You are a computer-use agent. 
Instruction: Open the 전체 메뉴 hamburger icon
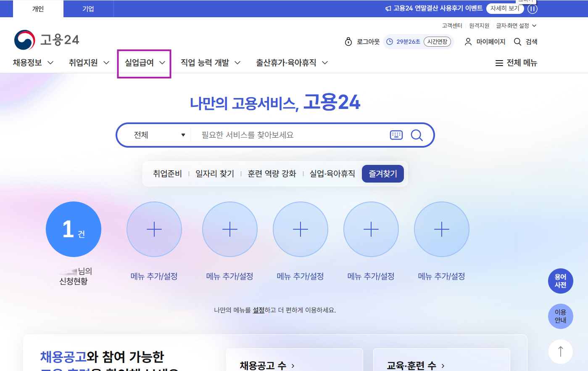tap(499, 63)
